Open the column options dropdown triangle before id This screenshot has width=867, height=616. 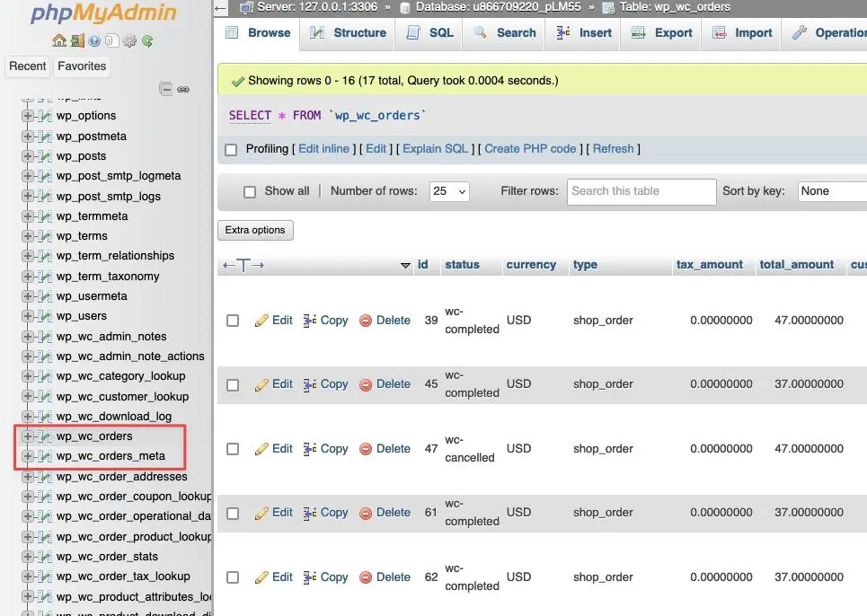(x=405, y=266)
